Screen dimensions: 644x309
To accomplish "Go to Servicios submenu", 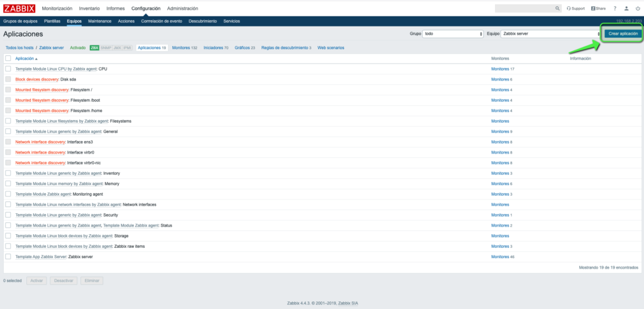I will (x=231, y=21).
